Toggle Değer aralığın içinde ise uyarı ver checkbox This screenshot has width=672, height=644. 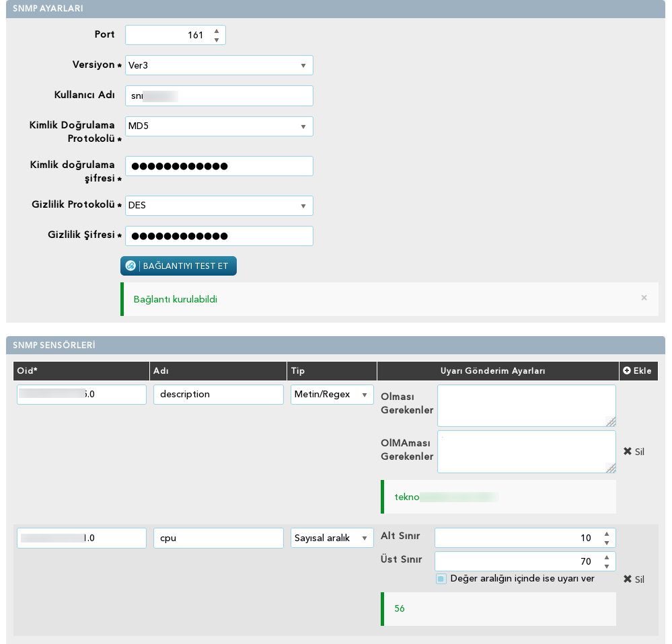click(441, 579)
